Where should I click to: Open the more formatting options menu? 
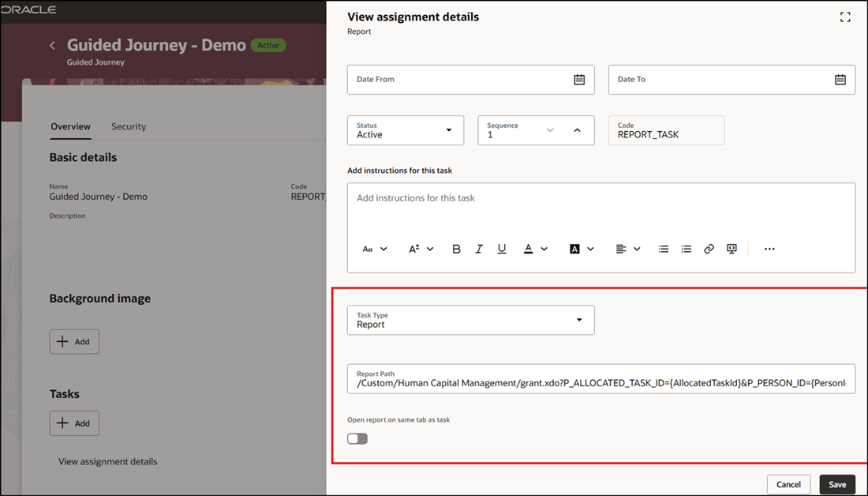coord(769,248)
